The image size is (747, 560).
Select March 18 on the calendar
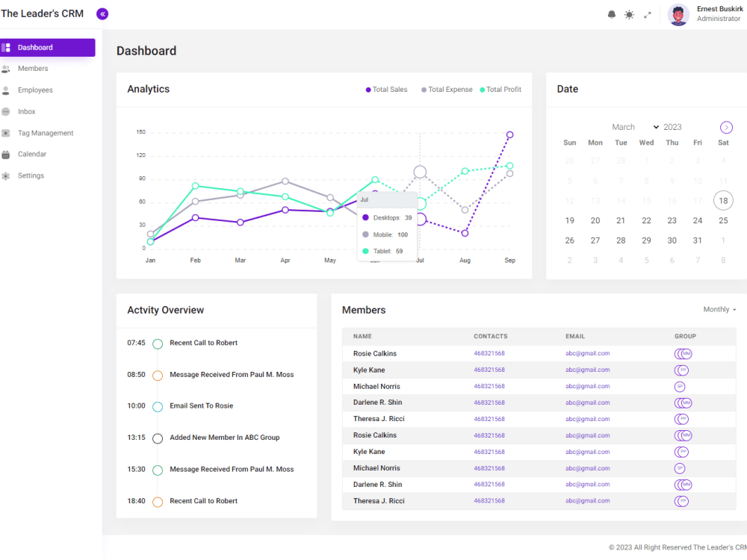point(723,200)
